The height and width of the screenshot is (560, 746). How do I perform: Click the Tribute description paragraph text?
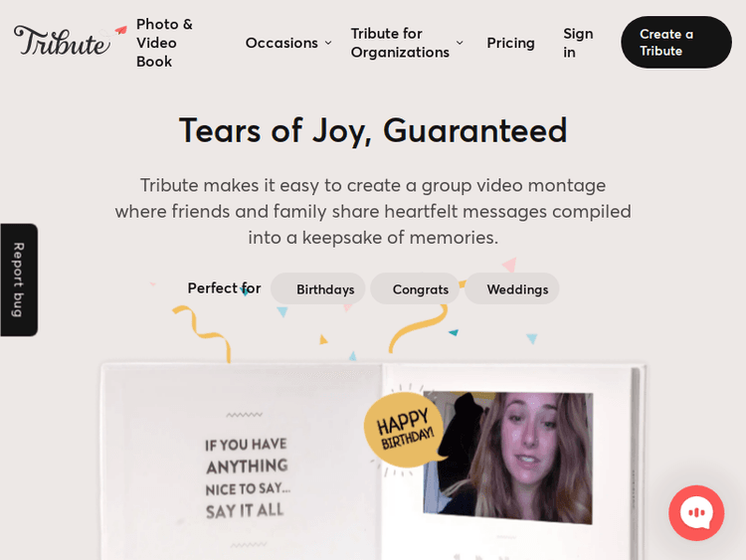373,211
